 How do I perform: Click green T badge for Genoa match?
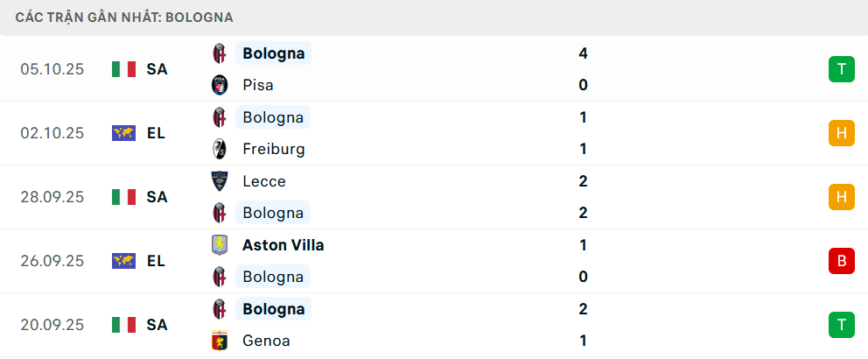click(x=841, y=325)
